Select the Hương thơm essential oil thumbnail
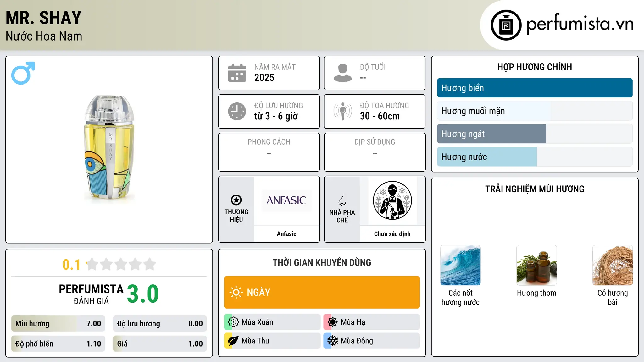Viewport: 644px width, 362px height. tap(536, 265)
